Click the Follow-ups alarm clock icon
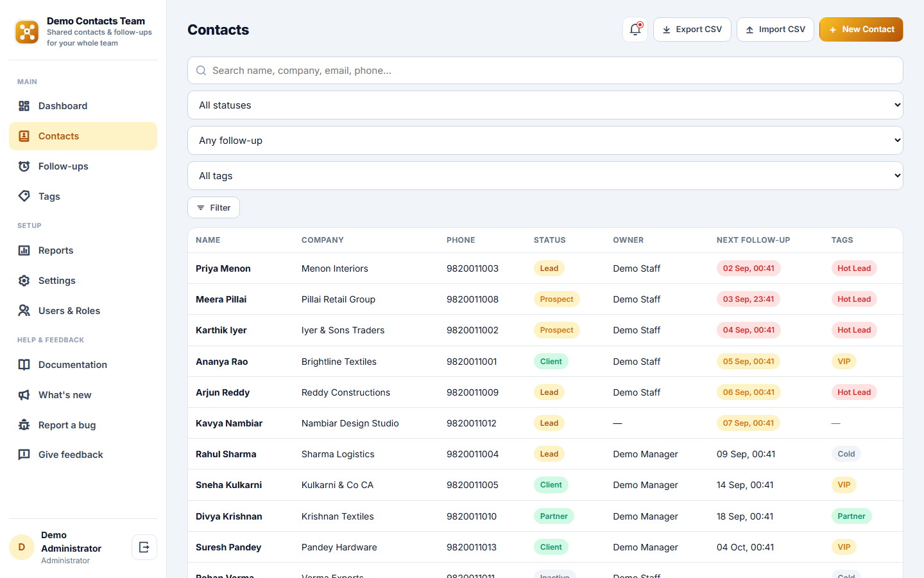Screen dimensions: 924x578 [x=24, y=166]
